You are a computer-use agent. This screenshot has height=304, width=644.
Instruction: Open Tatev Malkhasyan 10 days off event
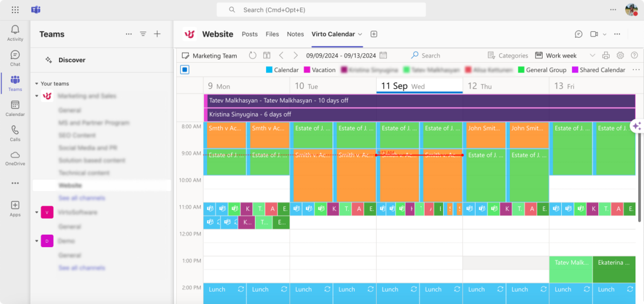pos(420,100)
